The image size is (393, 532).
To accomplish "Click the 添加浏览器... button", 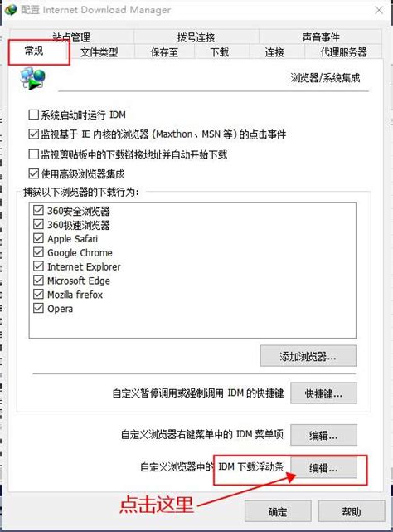I will coord(308,356).
